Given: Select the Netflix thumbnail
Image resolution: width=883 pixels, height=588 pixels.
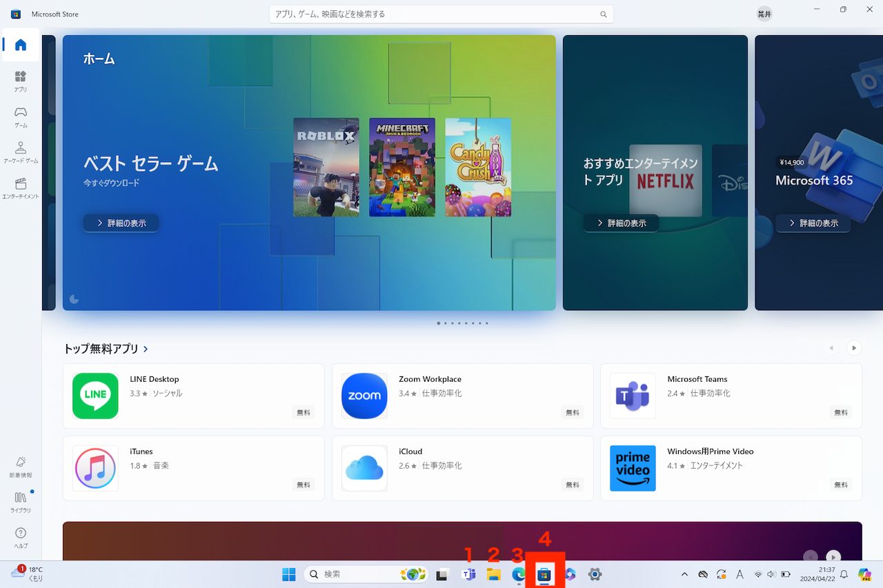Looking at the screenshot, I should 666,181.
